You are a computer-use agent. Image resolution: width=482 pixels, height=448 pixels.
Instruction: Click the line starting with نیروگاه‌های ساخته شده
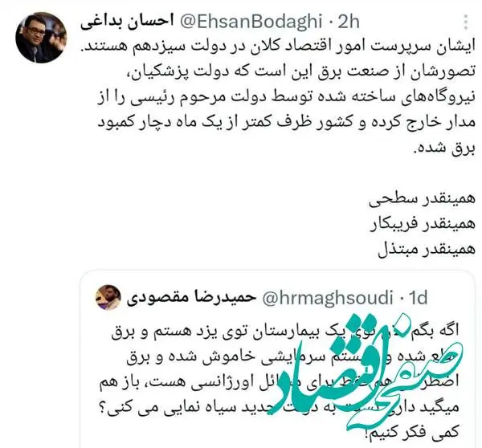(x=287, y=98)
